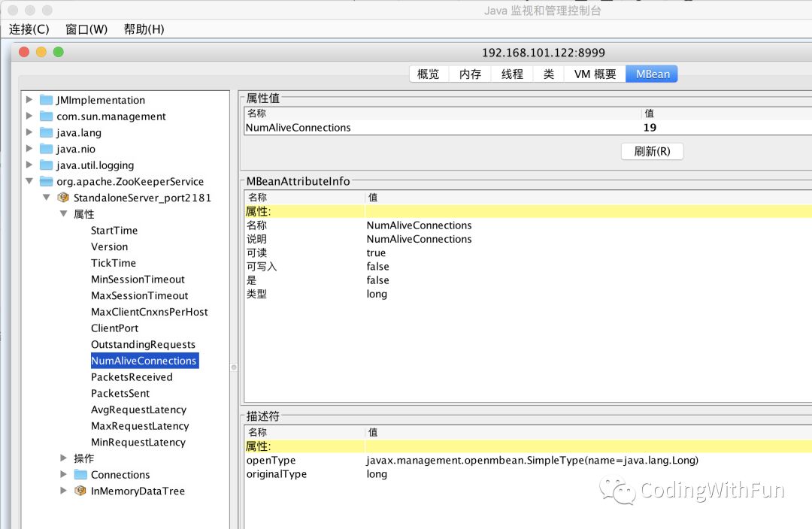Click the 可写入 row's false value
This screenshot has width=812, height=529.
point(377,266)
